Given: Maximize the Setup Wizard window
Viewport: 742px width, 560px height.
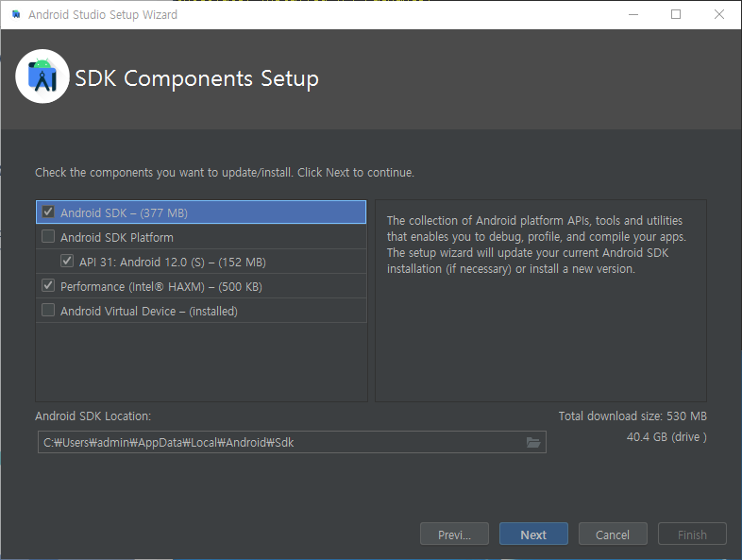Looking at the screenshot, I should point(676,15).
